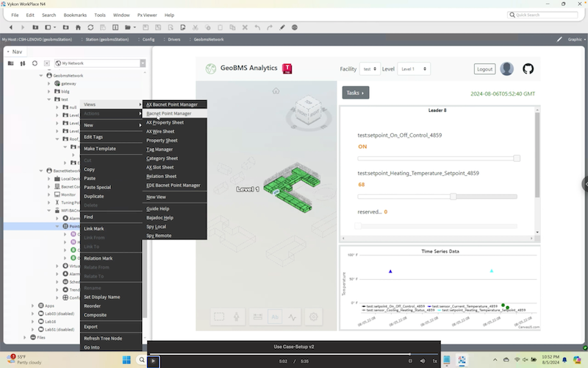This screenshot has width=588, height=368.
Task: Click the Tasks button
Action: click(356, 93)
